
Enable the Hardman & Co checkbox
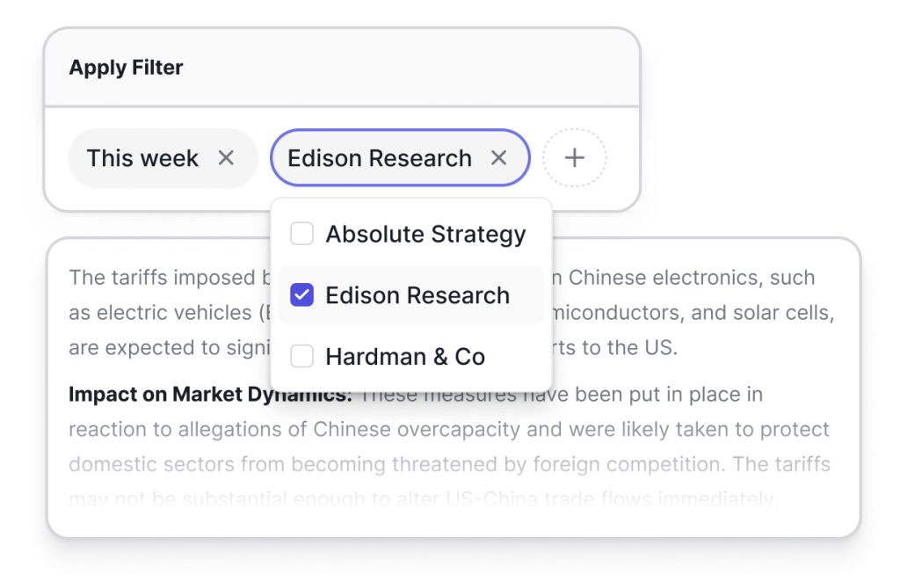pos(302,357)
